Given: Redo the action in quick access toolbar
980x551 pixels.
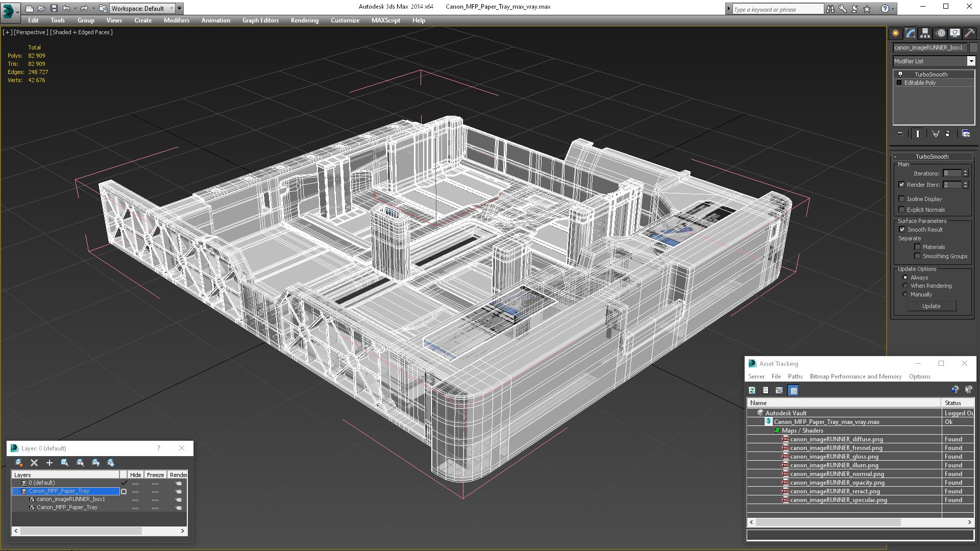Looking at the screenshot, I should (x=84, y=8).
